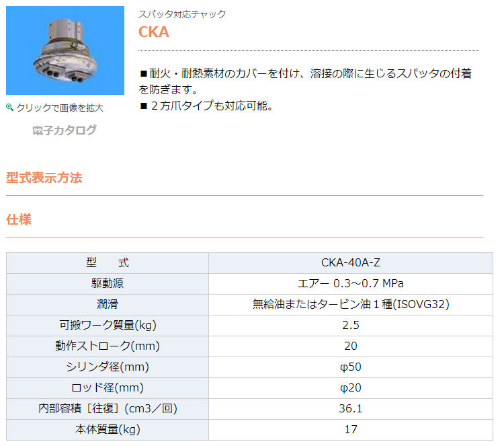Image resolution: width=504 pixels, height=446 pixels.
Task: Click the CKA product title
Action: [x=154, y=32]
